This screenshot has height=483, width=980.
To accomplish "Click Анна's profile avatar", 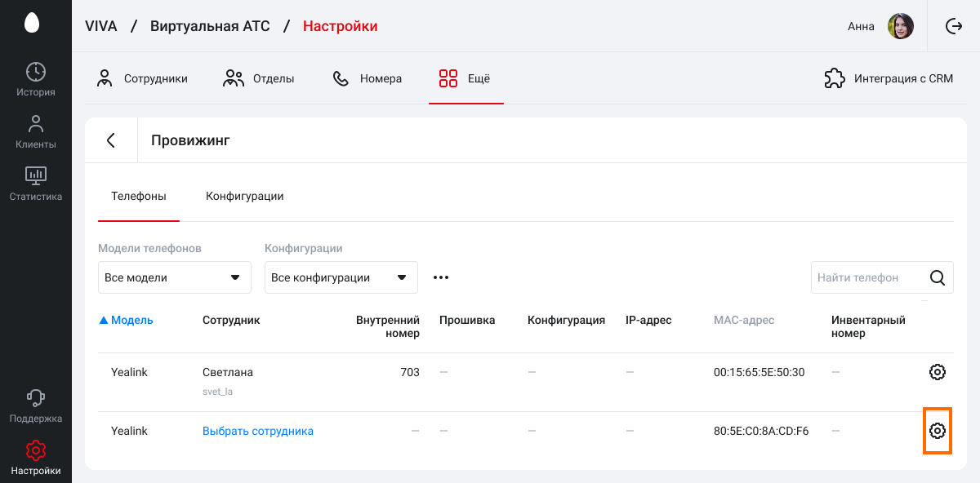I will [901, 26].
